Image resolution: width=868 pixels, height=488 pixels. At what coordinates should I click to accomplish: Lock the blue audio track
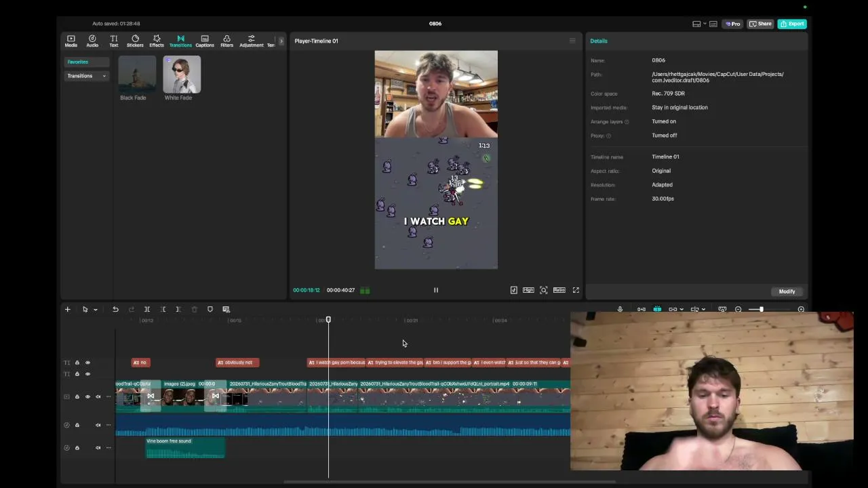coord(77,425)
